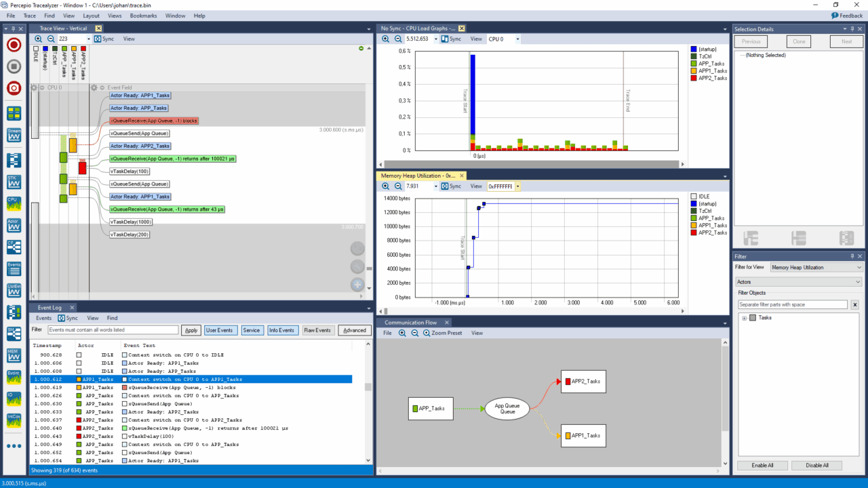Click the Actor Instances graph icon
The image size is (868, 488).
14,225
